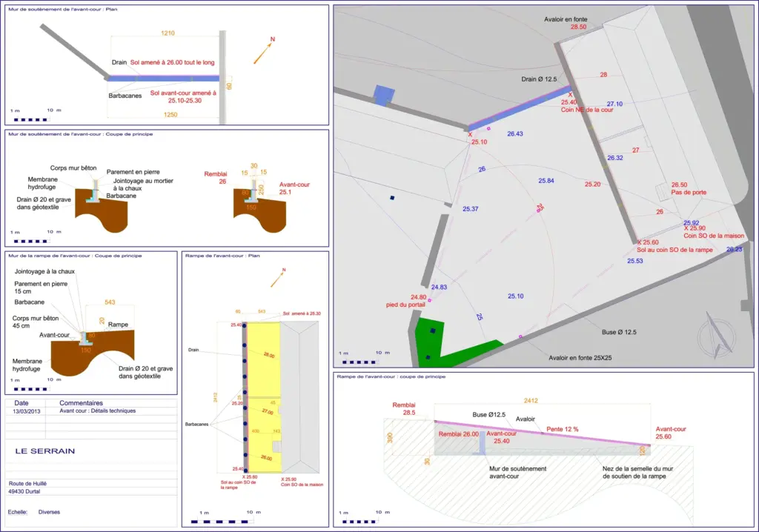Click the dark blue square marker left of courtyard
Image resolution: width=759 pixels, height=532 pixels.
pos(392,198)
